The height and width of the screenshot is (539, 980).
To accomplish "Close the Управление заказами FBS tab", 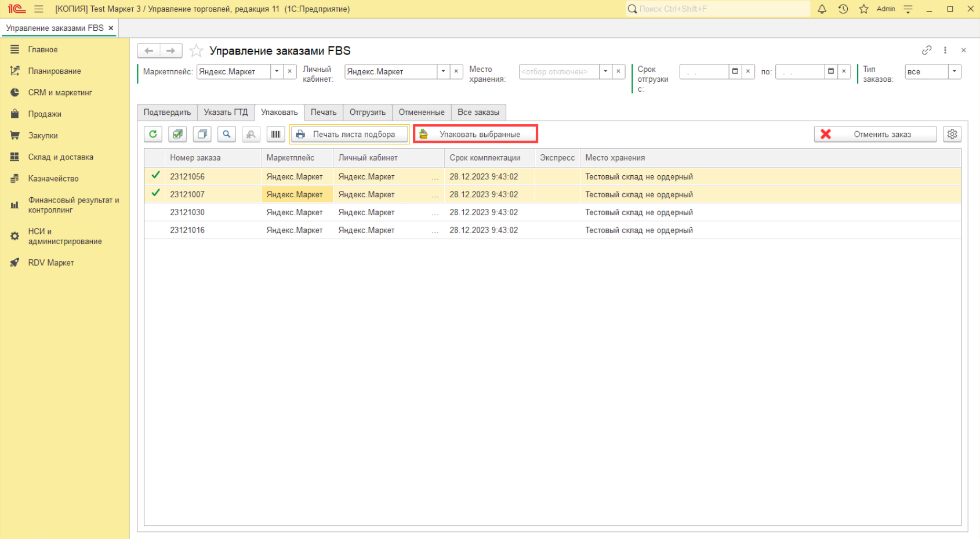I will pos(111,28).
